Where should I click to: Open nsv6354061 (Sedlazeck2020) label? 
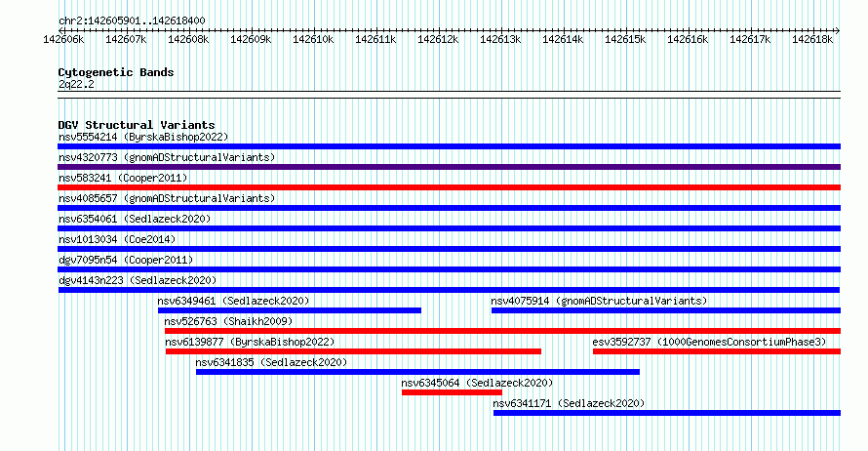point(135,219)
